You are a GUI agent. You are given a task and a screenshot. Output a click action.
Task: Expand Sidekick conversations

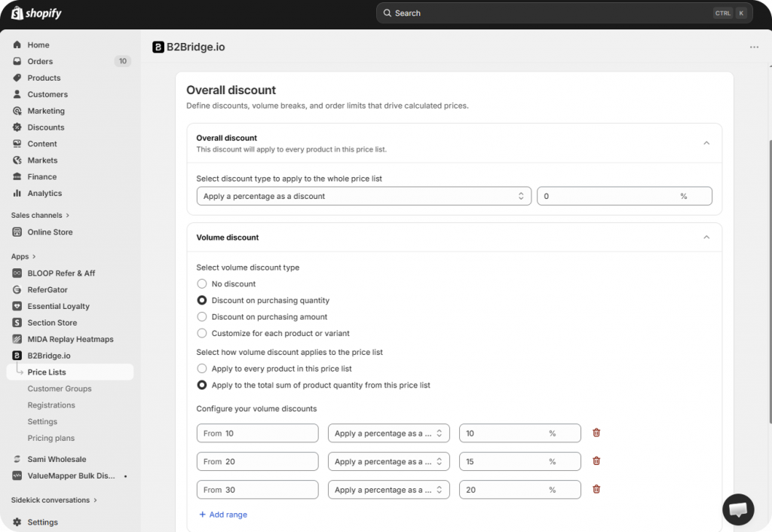pos(54,500)
